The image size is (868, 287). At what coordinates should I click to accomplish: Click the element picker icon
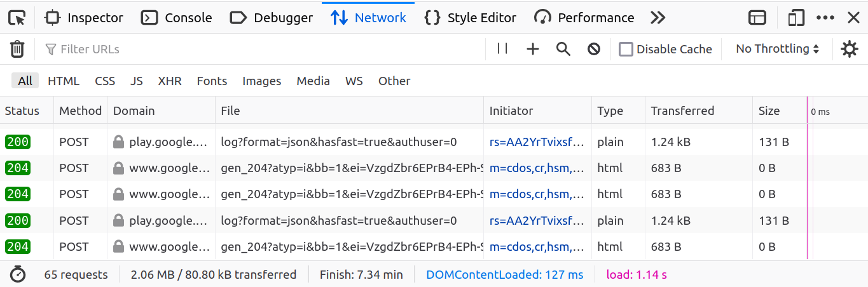(17, 18)
